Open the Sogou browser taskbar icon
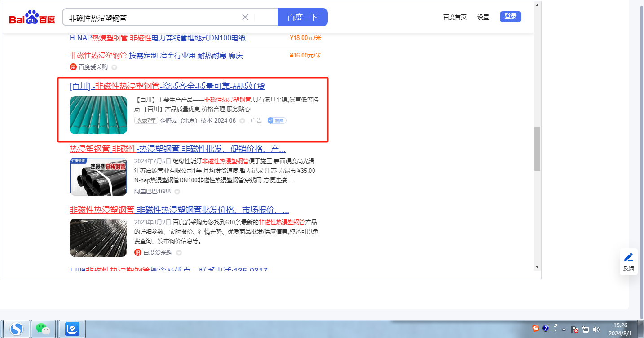The image size is (644, 338). click(17, 329)
